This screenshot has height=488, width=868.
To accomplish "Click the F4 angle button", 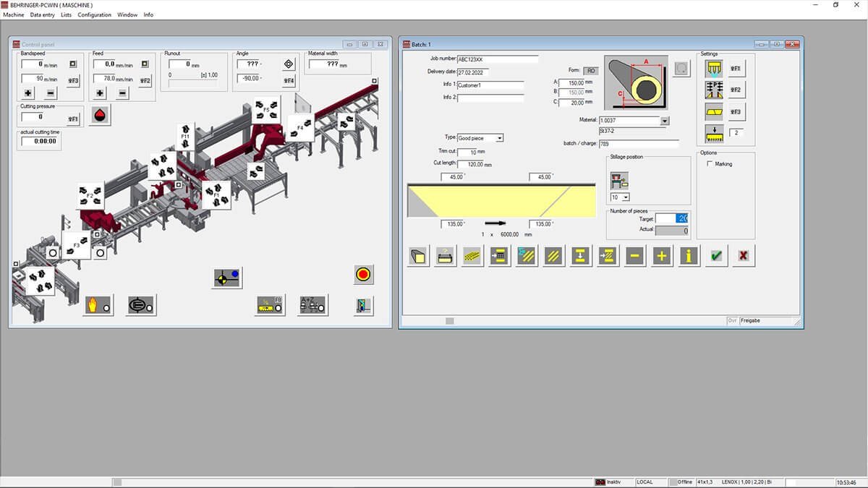I will [x=289, y=82].
